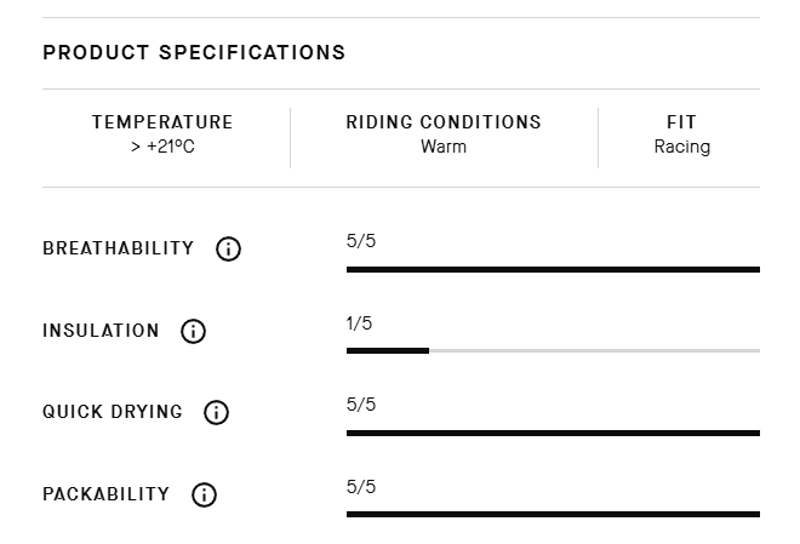This screenshot has height=544, width=800.
Task: Click the info icon beside Insulation
Action: click(x=193, y=331)
